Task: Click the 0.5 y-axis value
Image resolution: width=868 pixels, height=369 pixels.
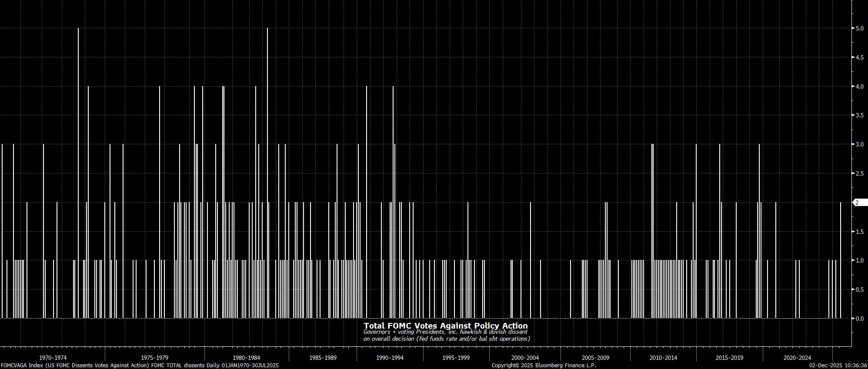Action: [859, 289]
